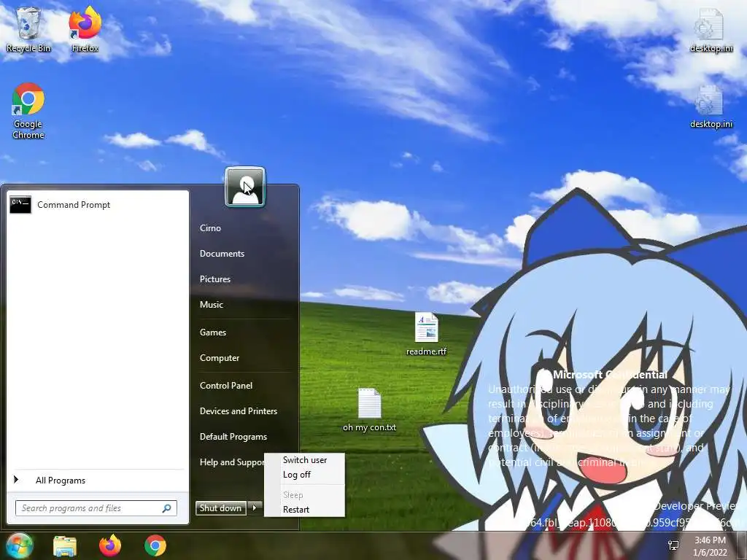Choose Switch user from power menu
The image size is (747, 560).
pos(305,460)
